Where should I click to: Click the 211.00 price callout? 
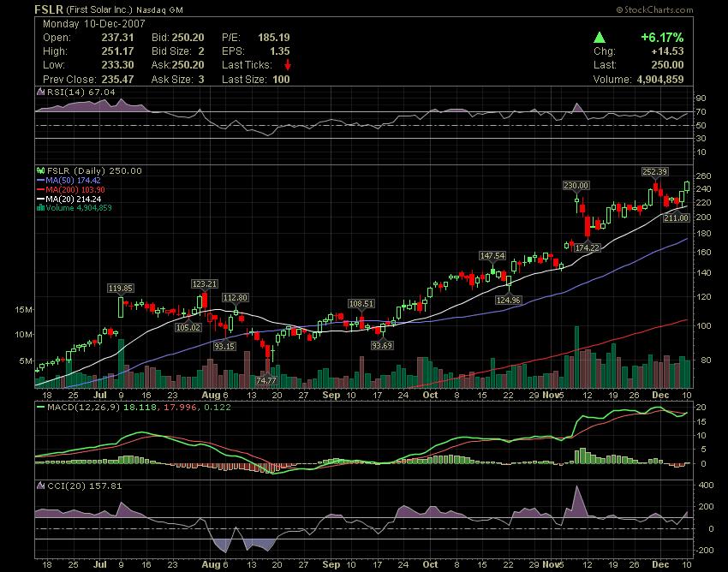pyautogui.click(x=676, y=217)
